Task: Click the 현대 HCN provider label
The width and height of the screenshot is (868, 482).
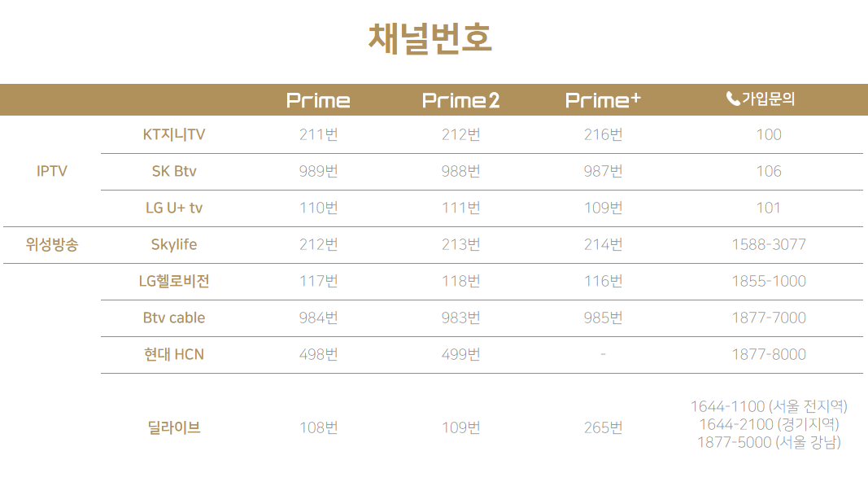Action: (x=174, y=354)
